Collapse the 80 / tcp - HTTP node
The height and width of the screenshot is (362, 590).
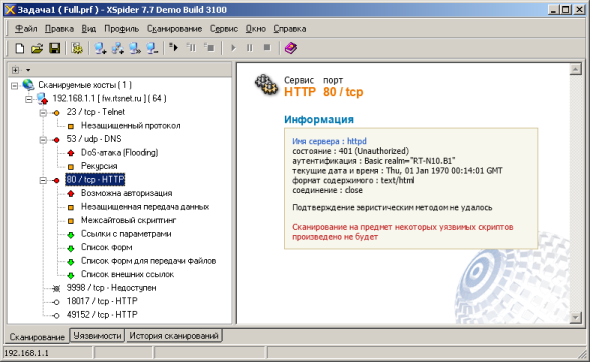point(43,181)
